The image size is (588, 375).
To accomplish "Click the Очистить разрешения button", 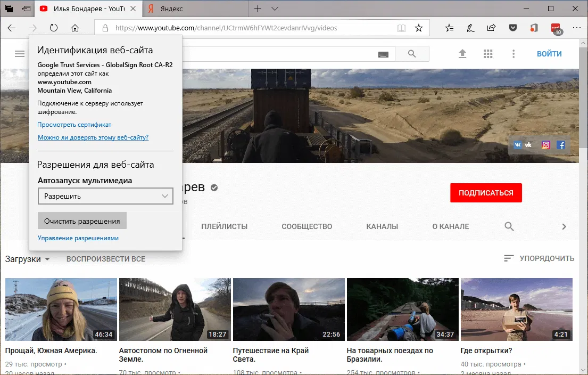I will (82, 220).
